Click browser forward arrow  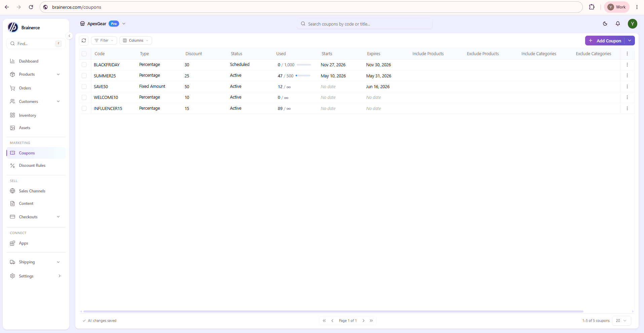tap(19, 7)
